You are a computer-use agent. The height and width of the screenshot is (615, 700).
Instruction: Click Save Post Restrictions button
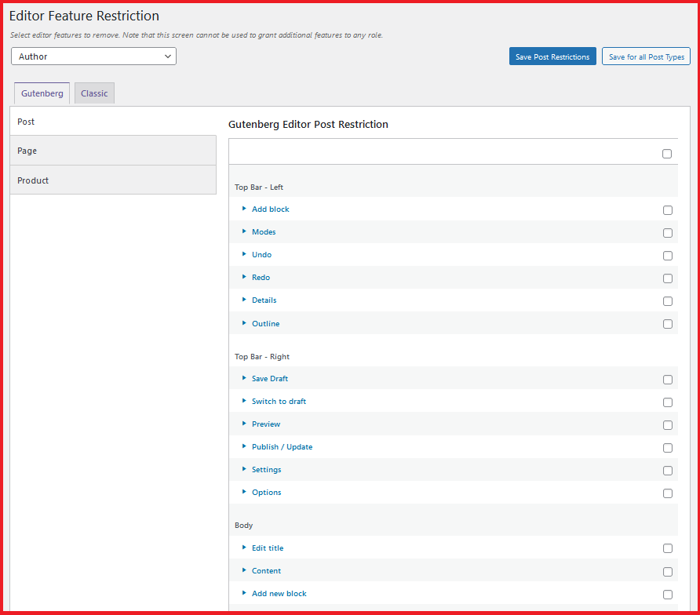click(x=552, y=56)
